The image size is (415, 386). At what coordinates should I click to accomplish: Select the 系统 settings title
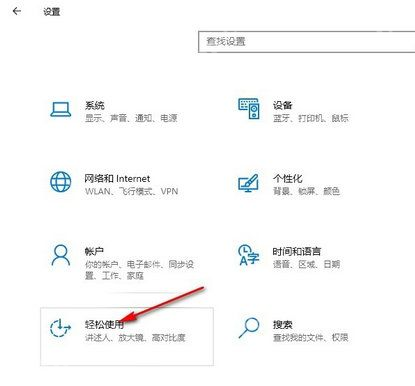[x=95, y=106]
